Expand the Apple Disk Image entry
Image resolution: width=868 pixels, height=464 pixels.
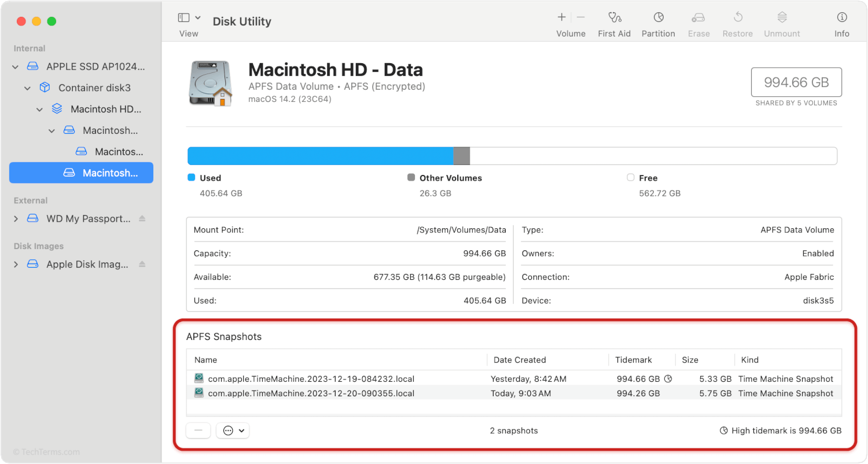point(16,265)
